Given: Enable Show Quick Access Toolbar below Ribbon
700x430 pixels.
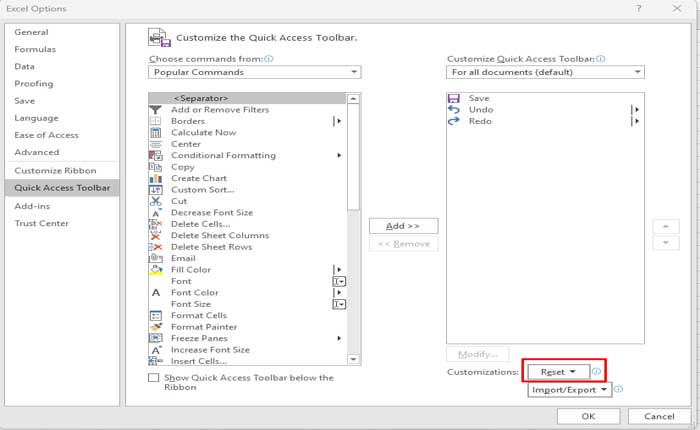Looking at the screenshot, I should click(153, 378).
